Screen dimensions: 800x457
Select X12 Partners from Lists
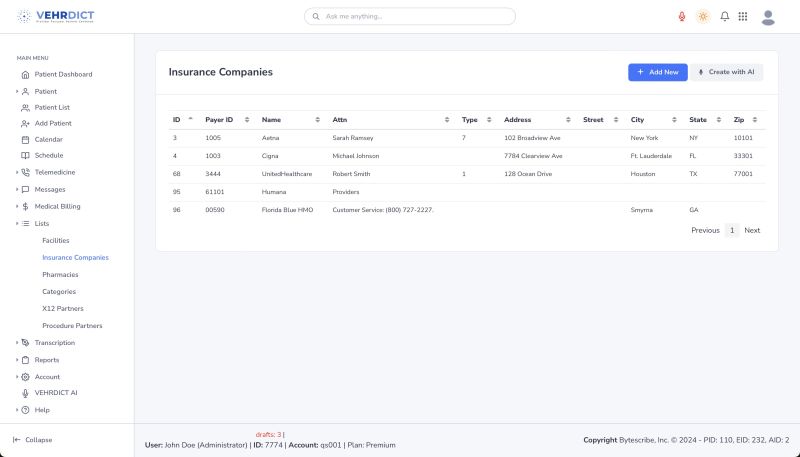tap(64, 309)
